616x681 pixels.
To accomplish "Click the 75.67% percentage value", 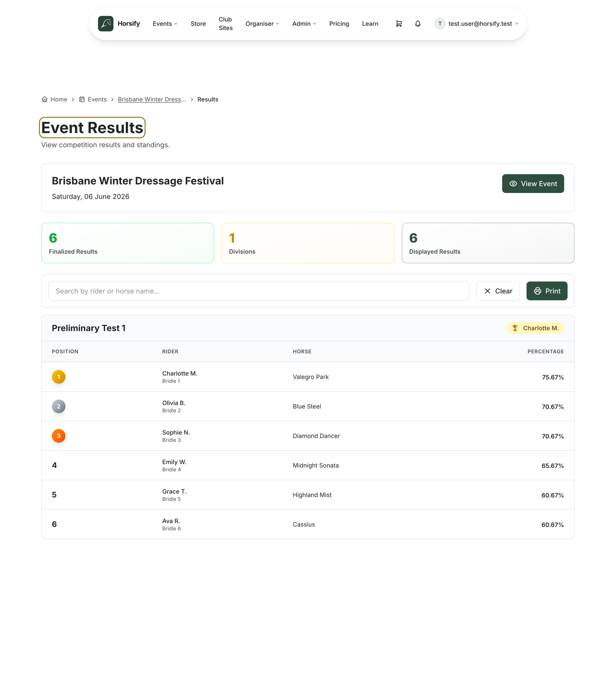I will coord(553,377).
